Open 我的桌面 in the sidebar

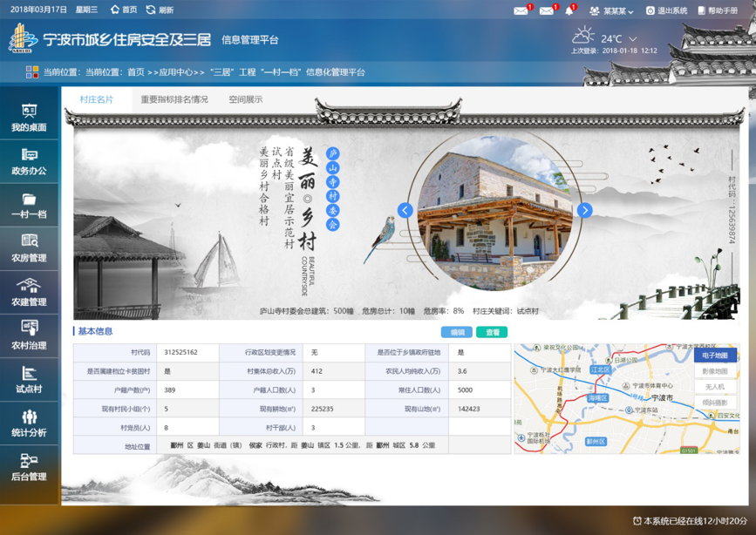coord(29,118)
